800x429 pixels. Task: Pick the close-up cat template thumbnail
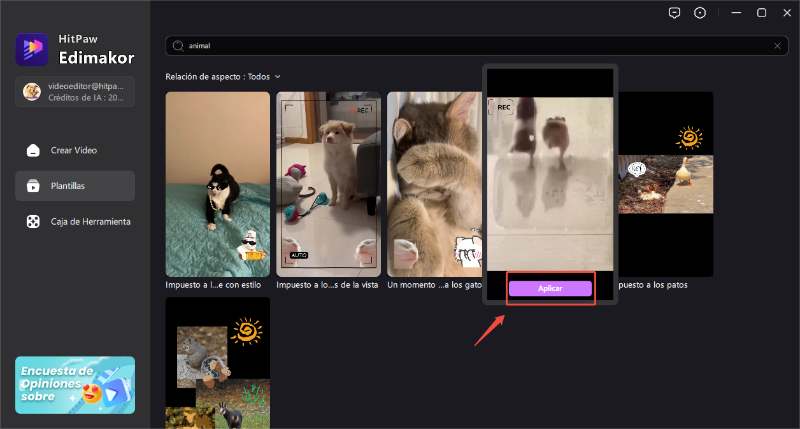[x=434, y=184]
